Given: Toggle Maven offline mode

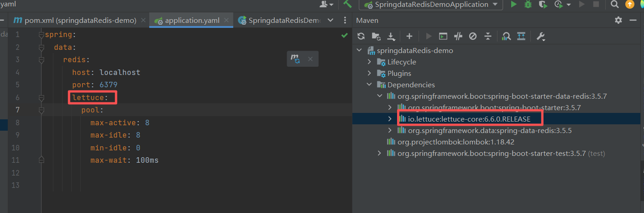Looking at the screenshot, I should (458, 36).
